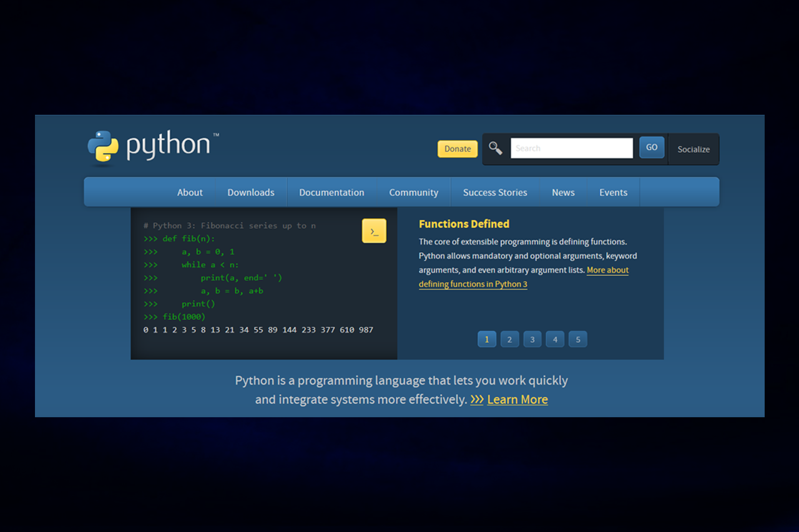This screenshot has height=532, width=799.
Task: Go to the Community menu
Action: click(x=414, y=193)
